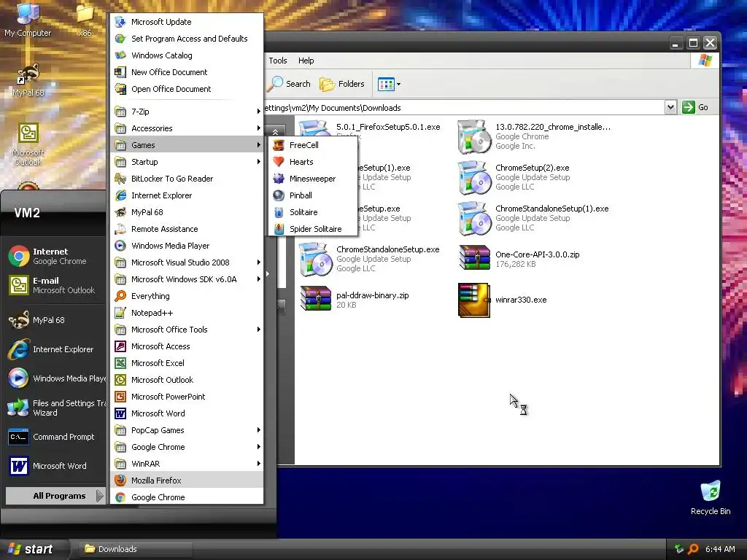The width and height of the screenshot is (747, 560).
Task: Launch Mozilla Firefox
Action: [187, 481]
